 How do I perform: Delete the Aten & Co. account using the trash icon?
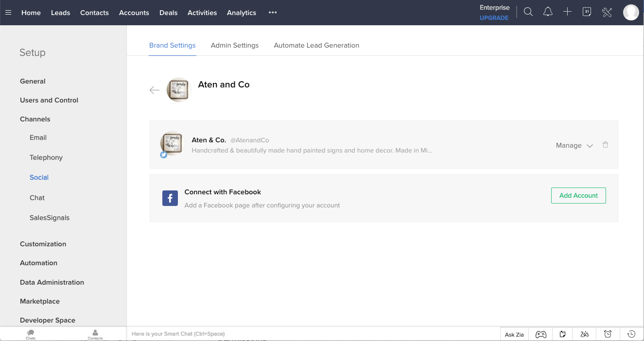[x=605, y=144]
